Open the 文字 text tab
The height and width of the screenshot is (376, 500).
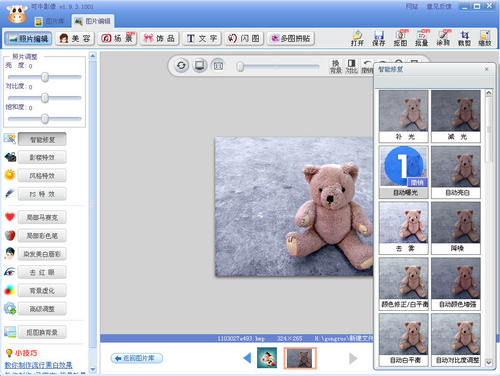pyautogui.click(x=202, y=39)
